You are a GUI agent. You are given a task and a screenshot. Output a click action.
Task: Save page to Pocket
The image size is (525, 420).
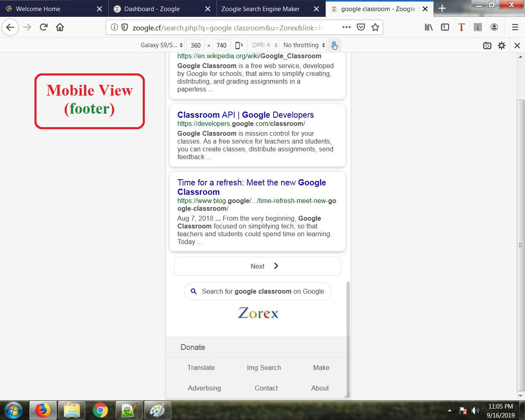tap(361, 27)
